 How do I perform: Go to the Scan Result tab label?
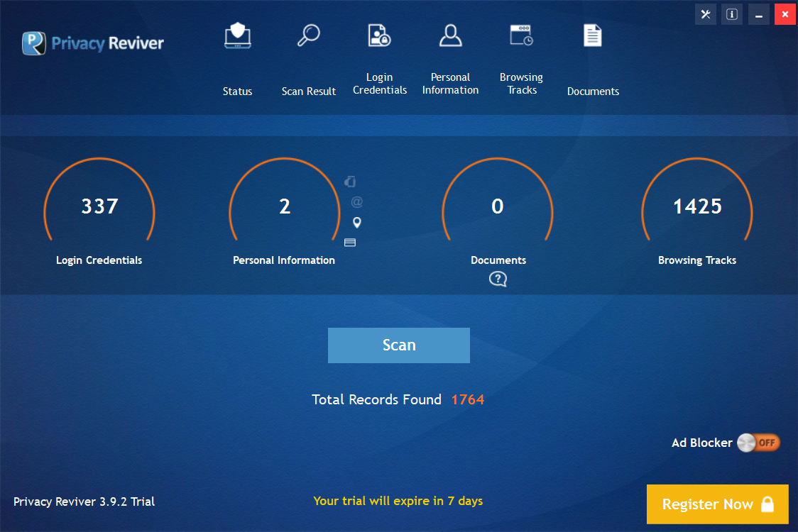click(308, 92)
